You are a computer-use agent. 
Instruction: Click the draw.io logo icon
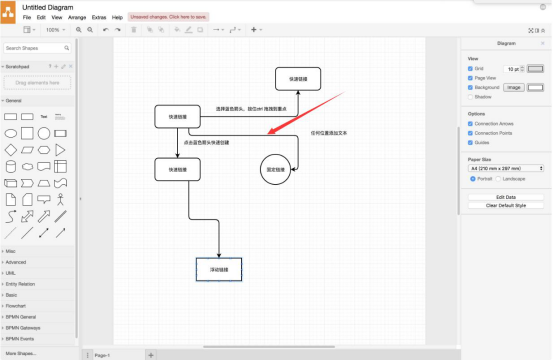click(8, 12)
